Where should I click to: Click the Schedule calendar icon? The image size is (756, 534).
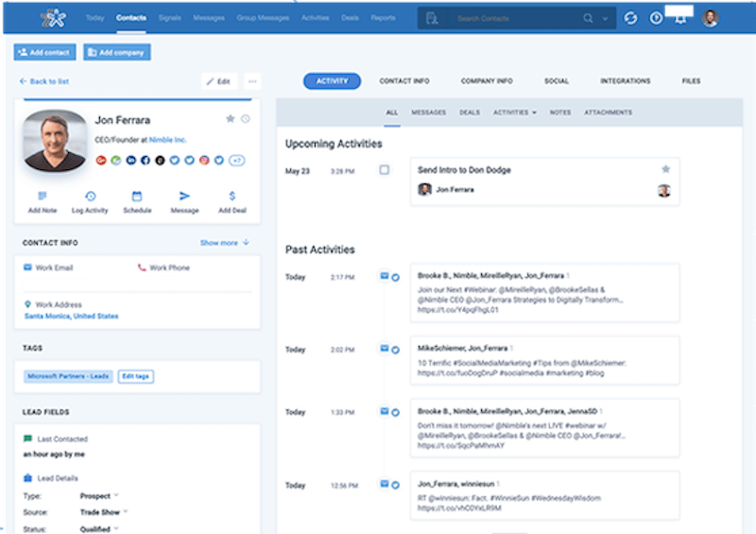click(137, 196)
